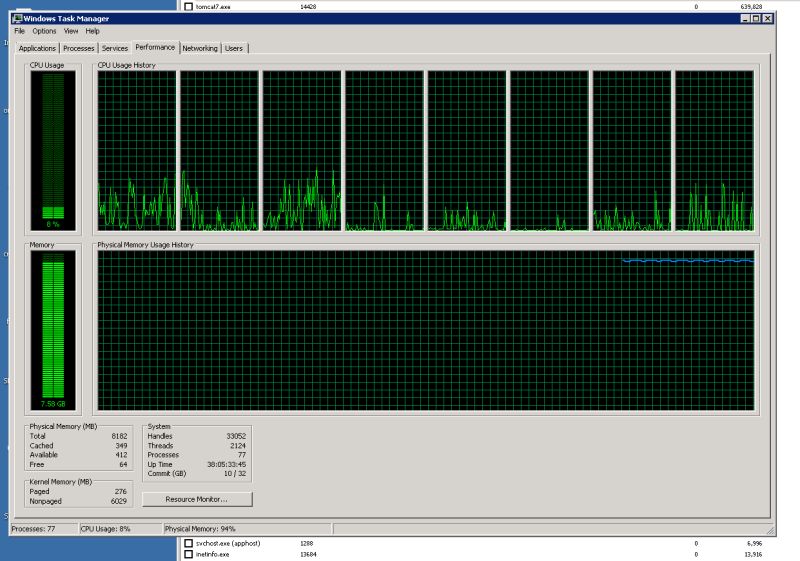
Task: Click the Kernel Paged value 276
Action: coord(120,492)
